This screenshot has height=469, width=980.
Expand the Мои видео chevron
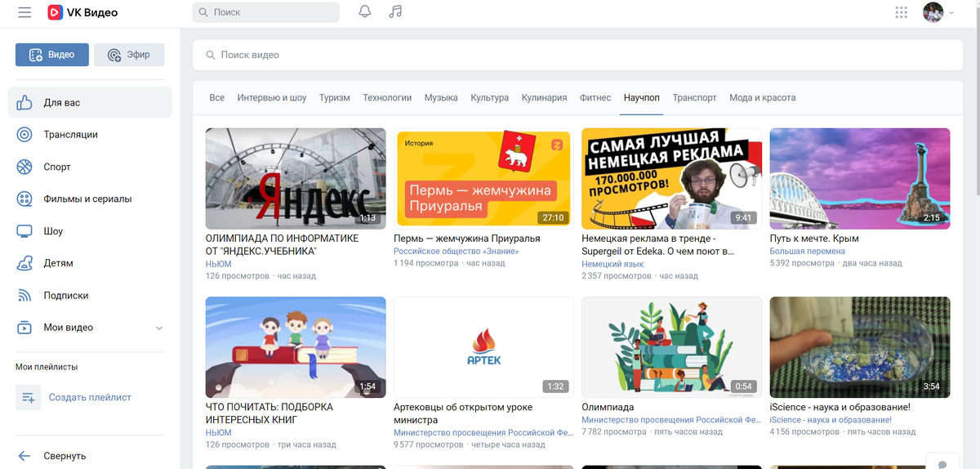(159, 328)
